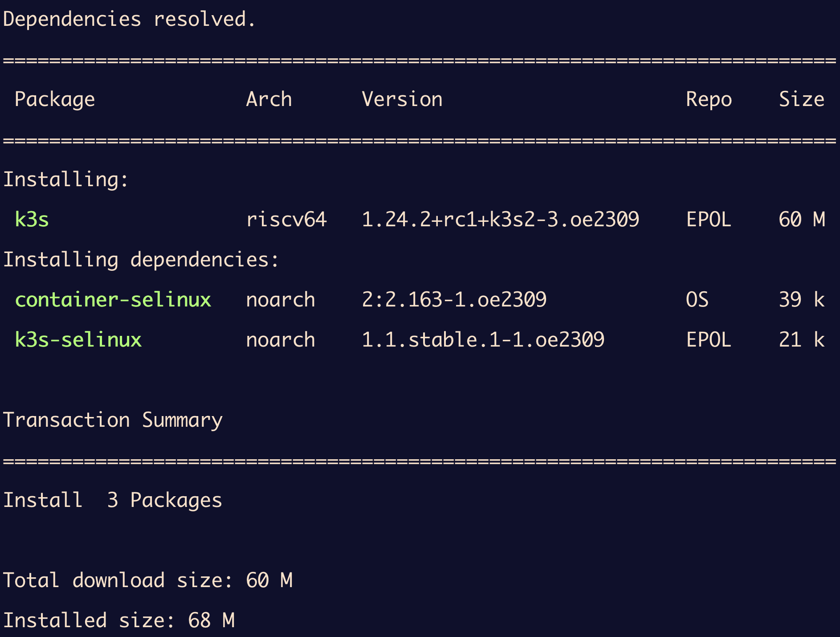Click the Version column header
Image resolution: width=840 pixels, height=637 pixels.
click(x=402, y=99)
